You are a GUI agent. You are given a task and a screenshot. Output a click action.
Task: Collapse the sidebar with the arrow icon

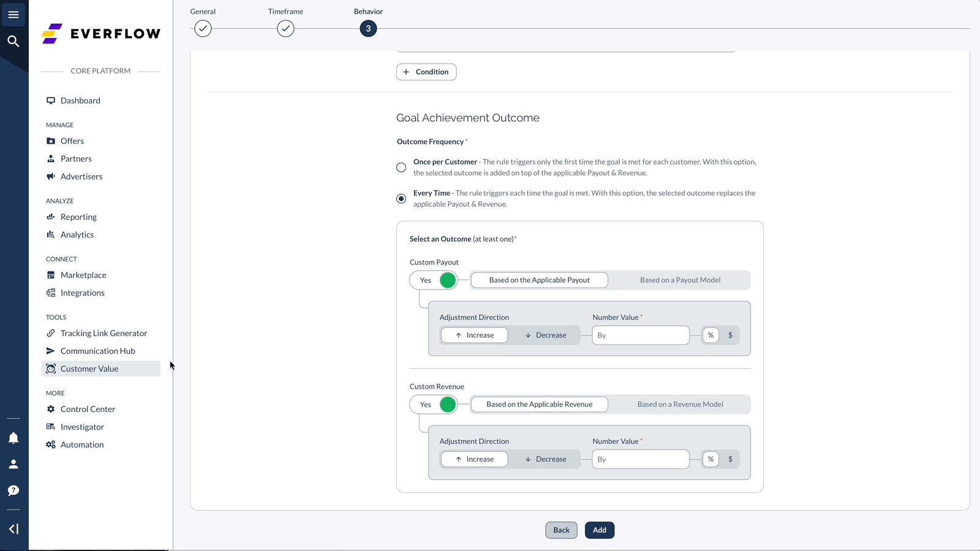13,528
